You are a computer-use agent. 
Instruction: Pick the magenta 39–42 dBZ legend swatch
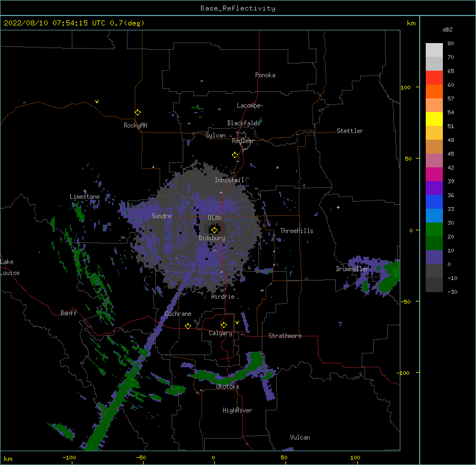click(434, 174)
